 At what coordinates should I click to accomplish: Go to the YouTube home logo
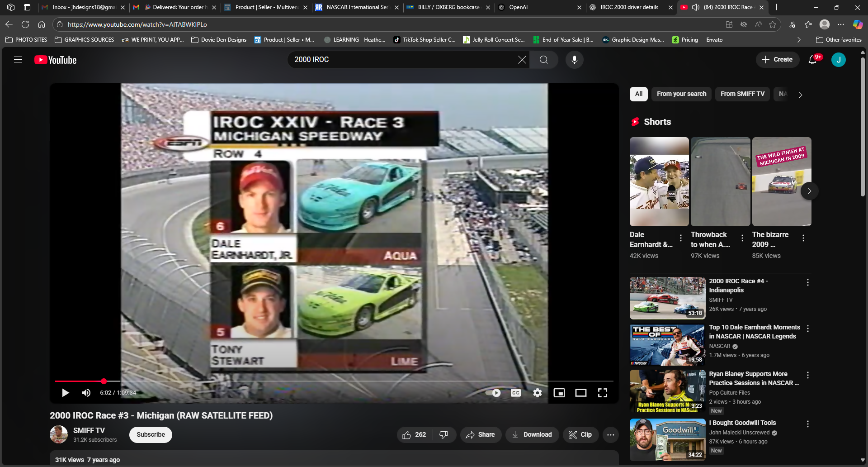pyautogui.click(x=56, y=60)
